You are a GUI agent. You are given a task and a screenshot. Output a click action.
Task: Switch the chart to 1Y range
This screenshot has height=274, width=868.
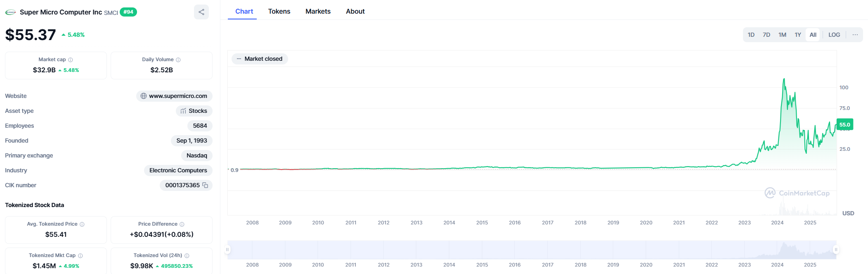pyautogui.click(x=798, y=35)
